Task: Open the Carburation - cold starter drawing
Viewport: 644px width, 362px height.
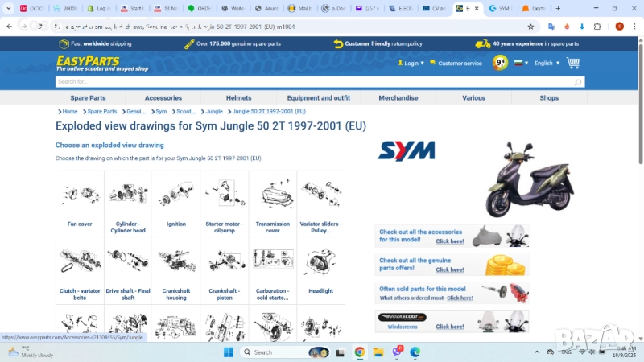Action: (x=273, y=271)
